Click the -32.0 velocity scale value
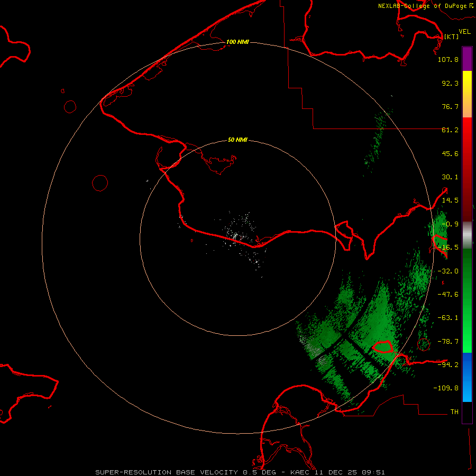Viewport: 476px width, 476px height. (448, 271)
